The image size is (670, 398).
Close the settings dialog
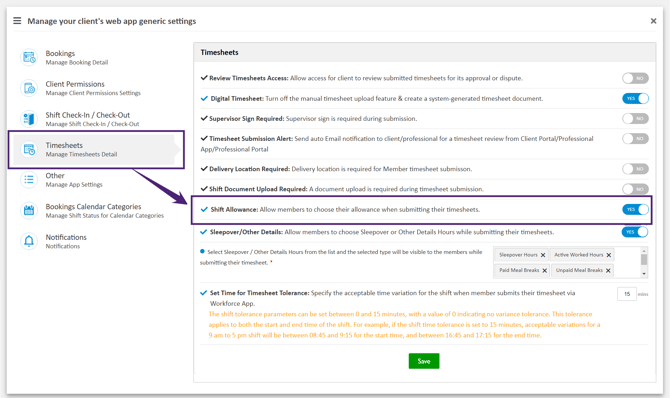(653, 21)
